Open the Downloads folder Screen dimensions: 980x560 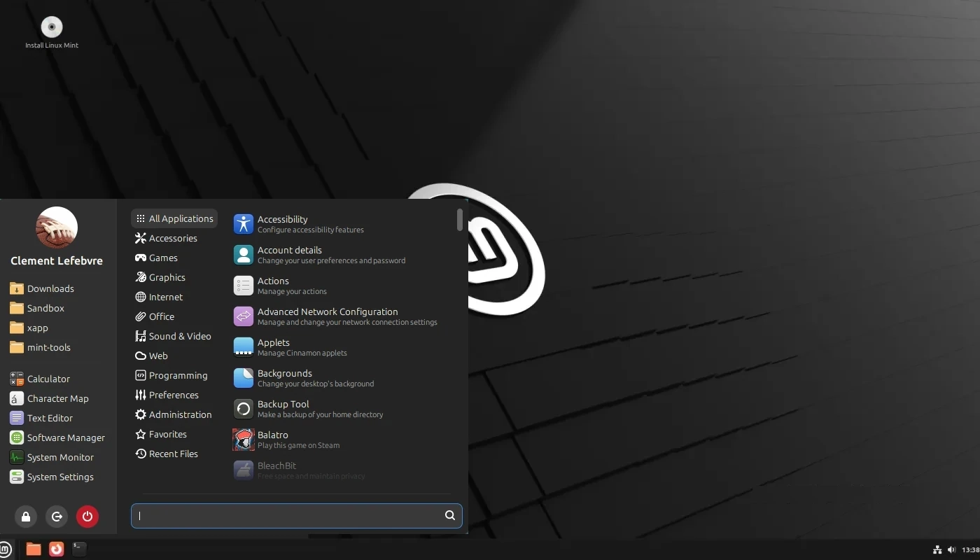50,288
